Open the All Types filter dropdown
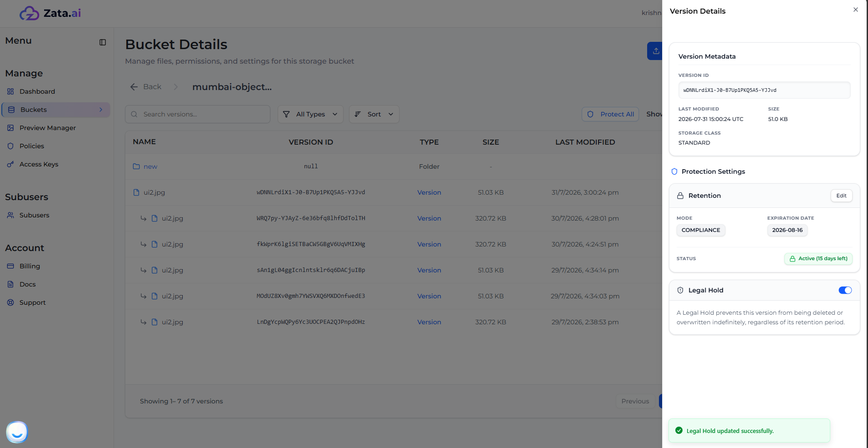 point(310,114)
